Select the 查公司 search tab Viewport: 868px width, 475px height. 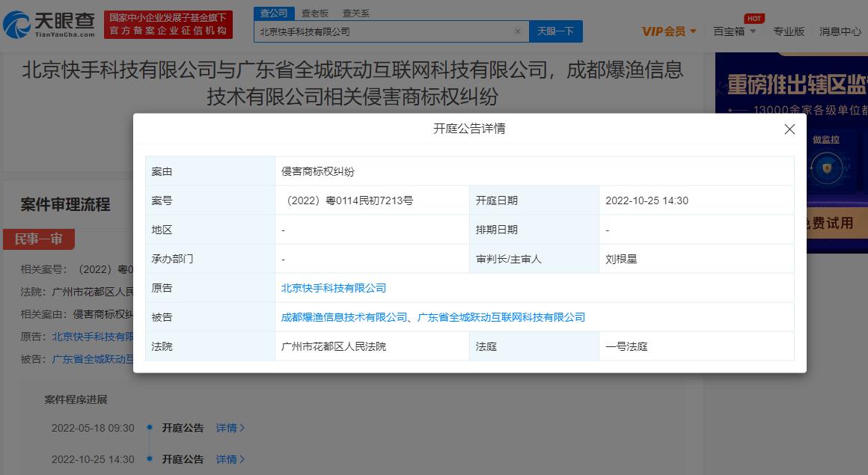point(274,13)
